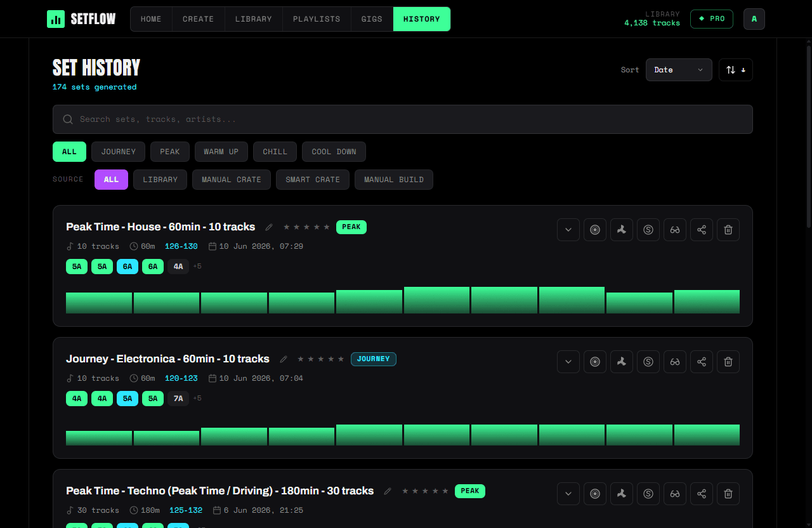The image size is (812, 528).
Task: Filter source by LIBRARY
Action: coord(160,180)
